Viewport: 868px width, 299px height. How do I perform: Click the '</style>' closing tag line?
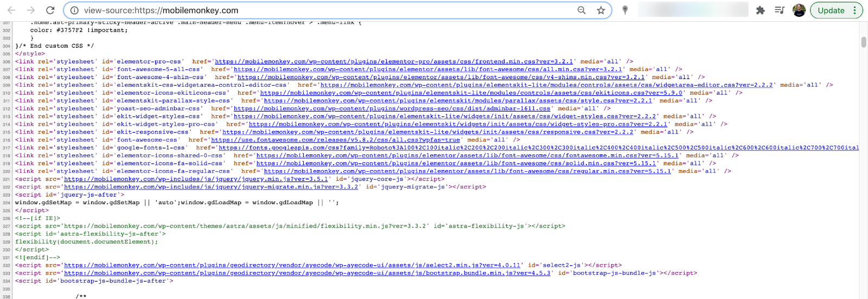(x=30, y=54)
